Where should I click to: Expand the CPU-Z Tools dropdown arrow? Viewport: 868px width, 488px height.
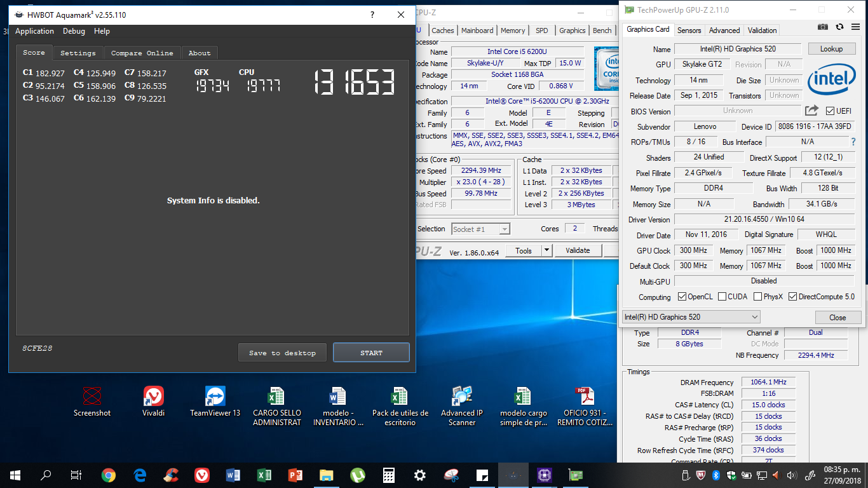click(546, 251)
